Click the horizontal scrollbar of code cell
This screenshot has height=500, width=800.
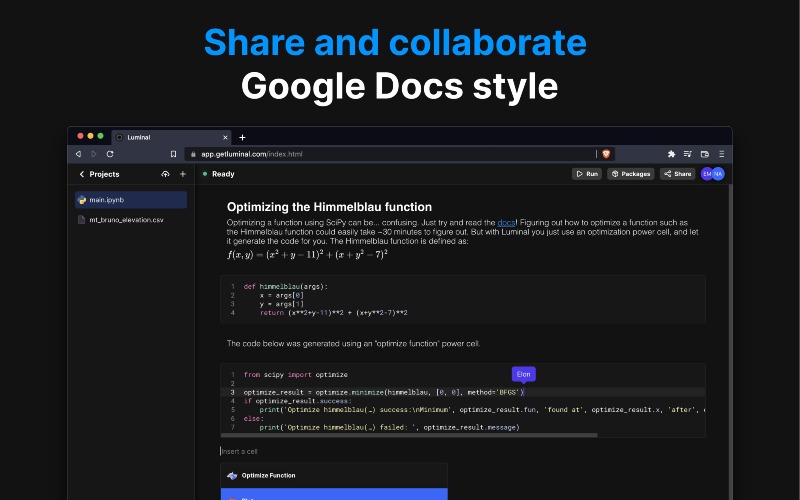[x=409, y=435]
